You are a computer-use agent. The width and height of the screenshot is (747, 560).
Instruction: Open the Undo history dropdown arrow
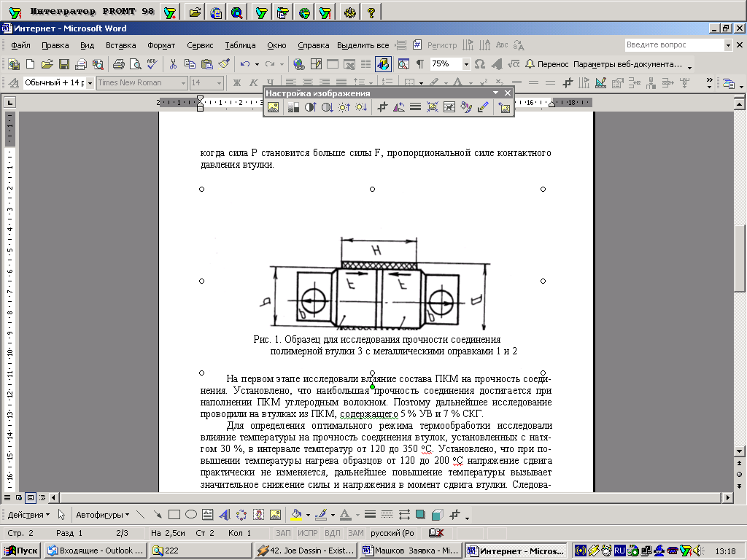pos(257,64)
